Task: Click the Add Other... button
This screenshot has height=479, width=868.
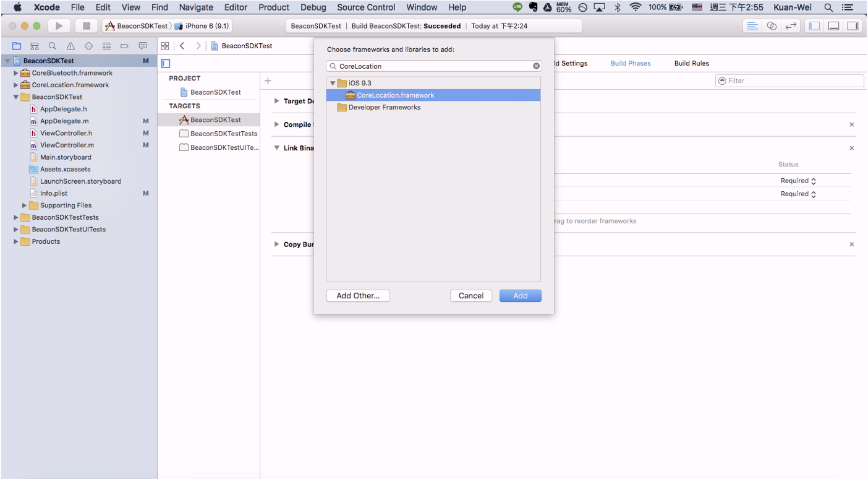Action: [x=358, y=296]
